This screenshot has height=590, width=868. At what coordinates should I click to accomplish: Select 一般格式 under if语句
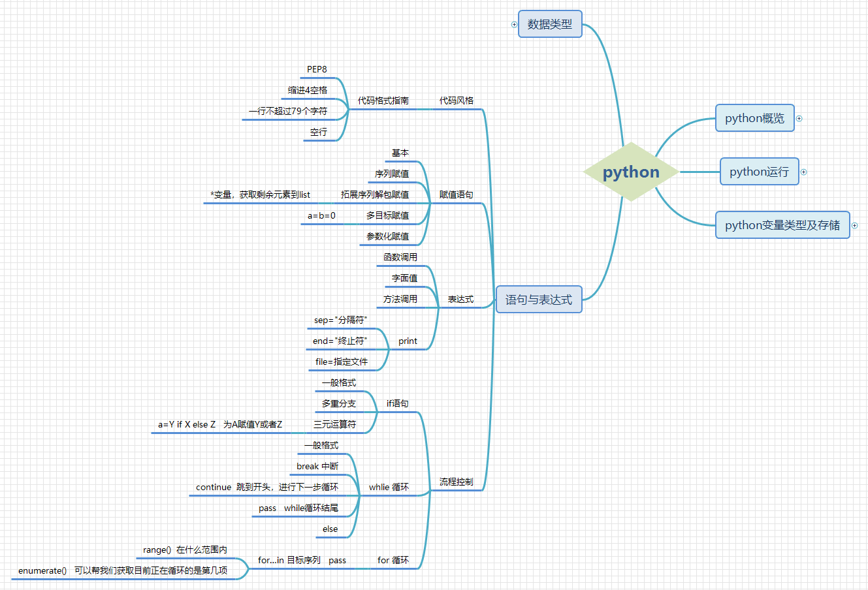pyautogui.click(x=339, y=382)
